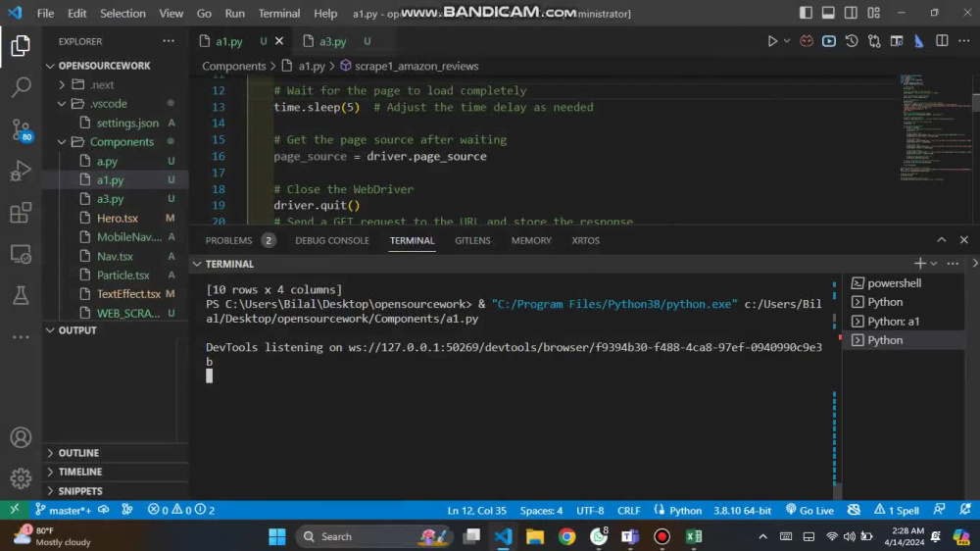Switch to the MEMORY panel tab

[531, 241]
